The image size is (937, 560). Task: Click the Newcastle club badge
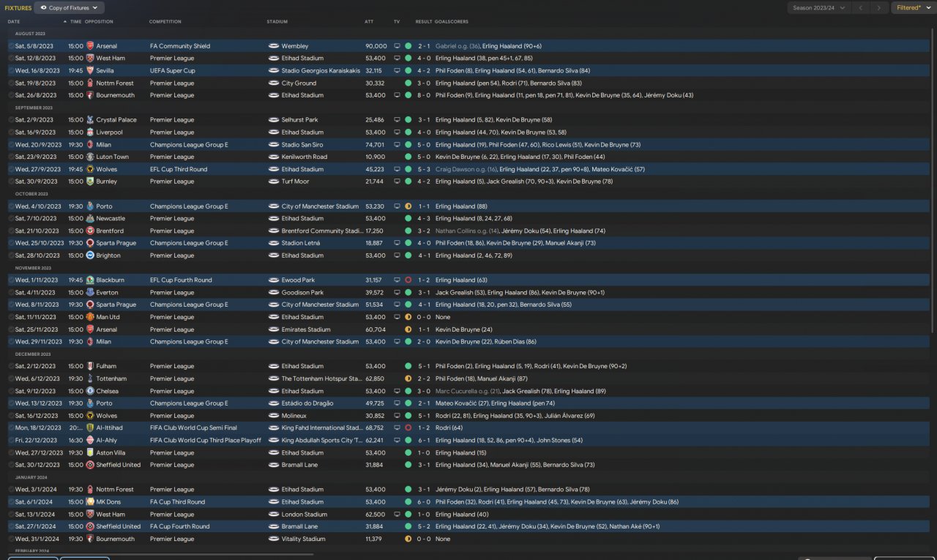click(89, 218)
